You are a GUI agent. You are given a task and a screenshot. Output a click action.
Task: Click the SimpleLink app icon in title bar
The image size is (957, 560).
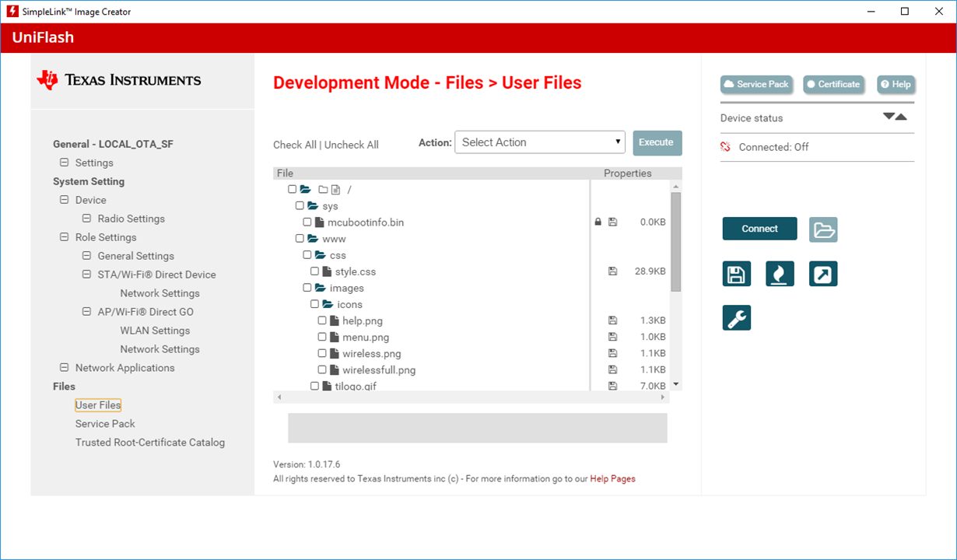(12, 12)
